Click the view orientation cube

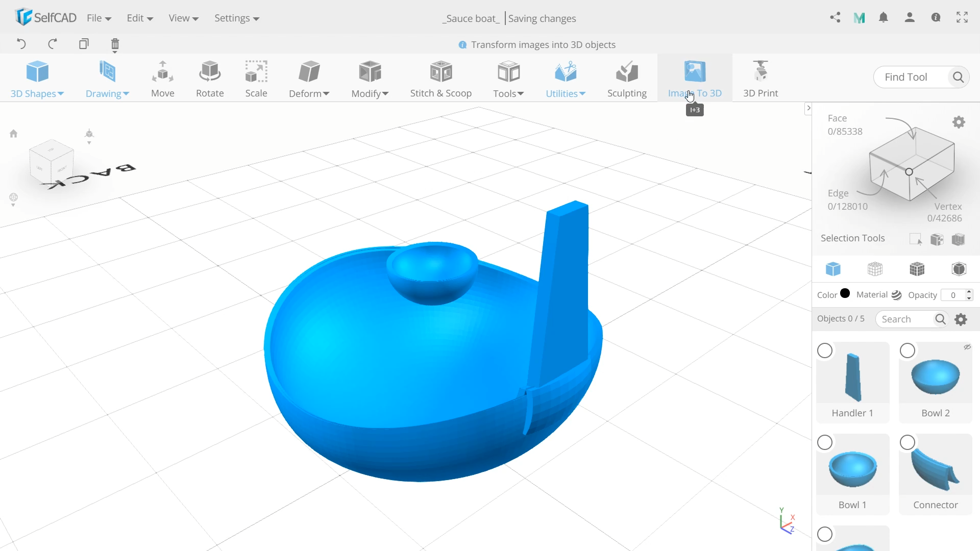(x=52, y=162)
